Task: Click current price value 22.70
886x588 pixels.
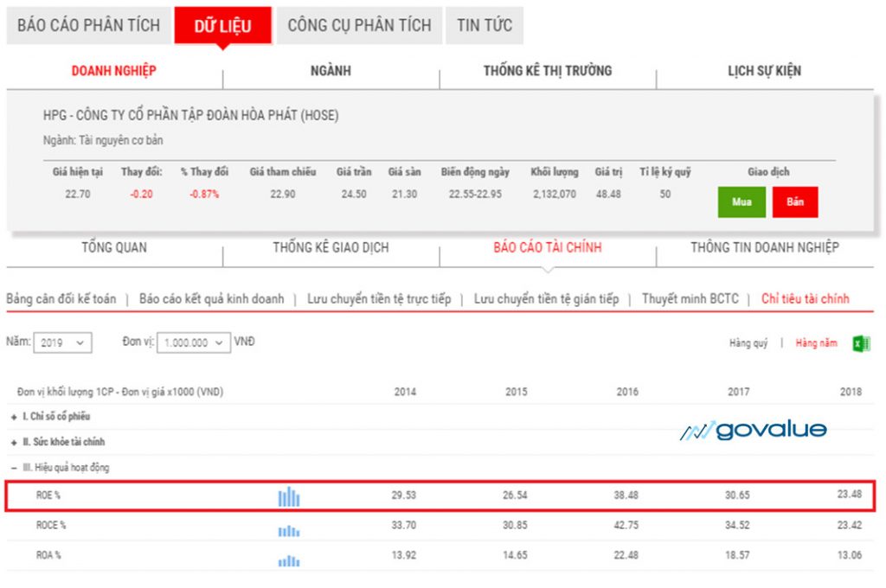Action: point(77,195)
